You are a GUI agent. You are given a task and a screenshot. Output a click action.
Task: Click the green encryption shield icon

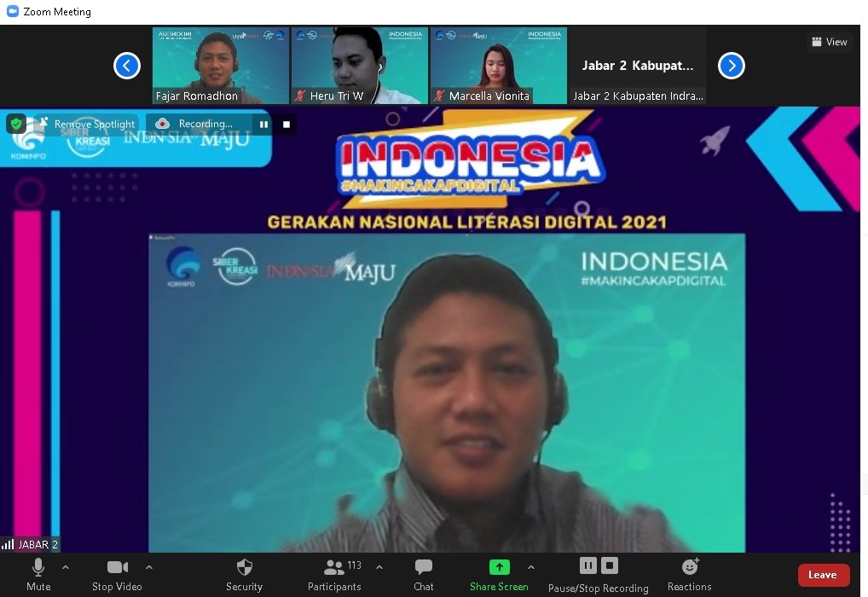tap(16, 124)
